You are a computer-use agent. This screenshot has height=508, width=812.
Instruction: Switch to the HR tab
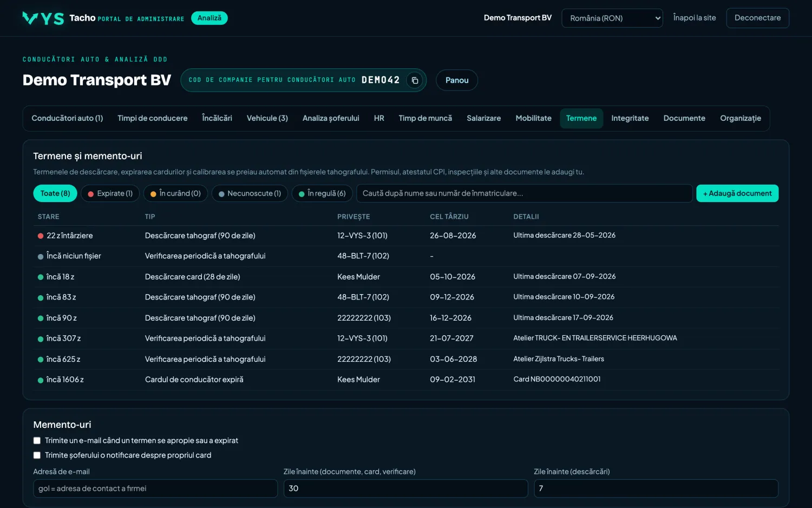click(x=379, y=118)
